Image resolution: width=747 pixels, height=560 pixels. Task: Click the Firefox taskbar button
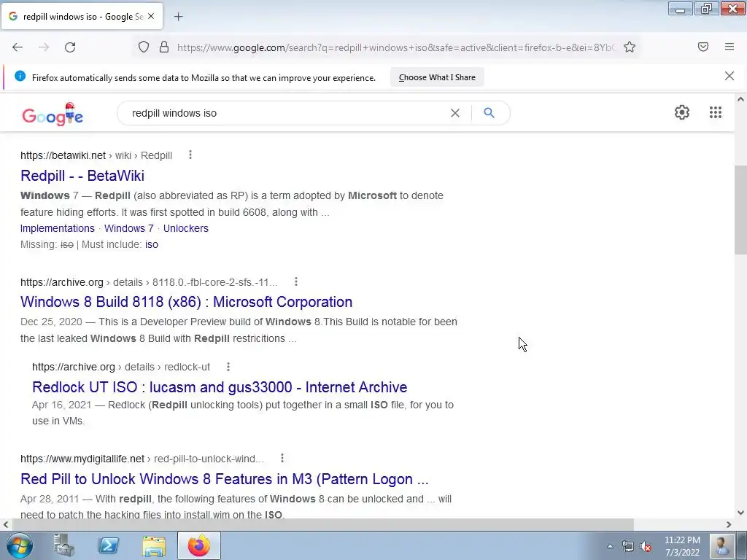click(198, 545)
